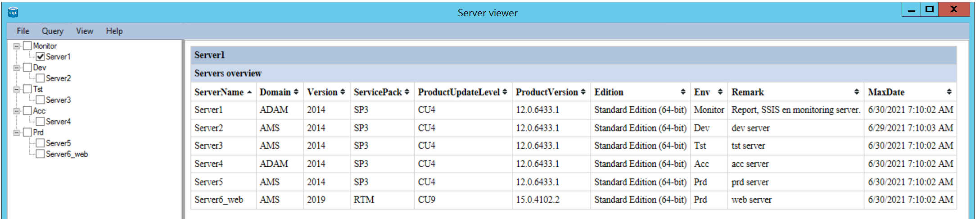Open the Query menu
Screen dimensions: 980x219
tap(52, 31)
